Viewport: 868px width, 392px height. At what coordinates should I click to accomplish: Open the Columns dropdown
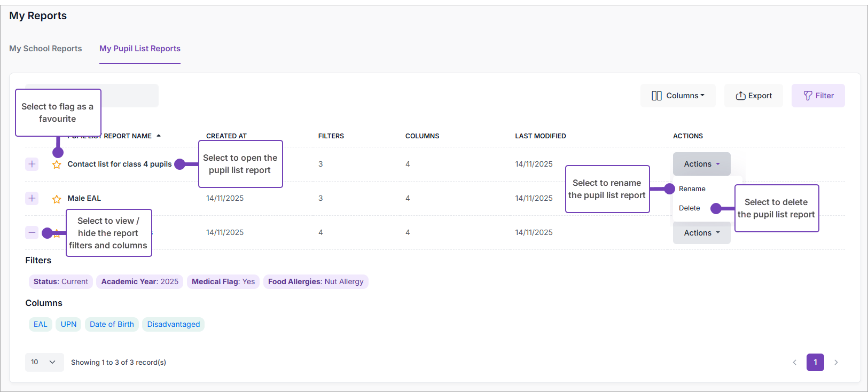[x=677, y=96]
